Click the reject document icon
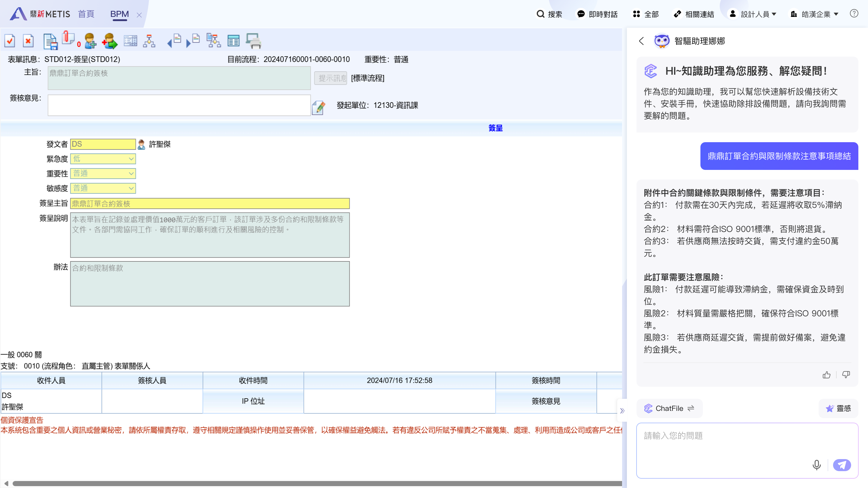Screen dimensions: 868x488 pyautogui.click(x=28, y=41)
